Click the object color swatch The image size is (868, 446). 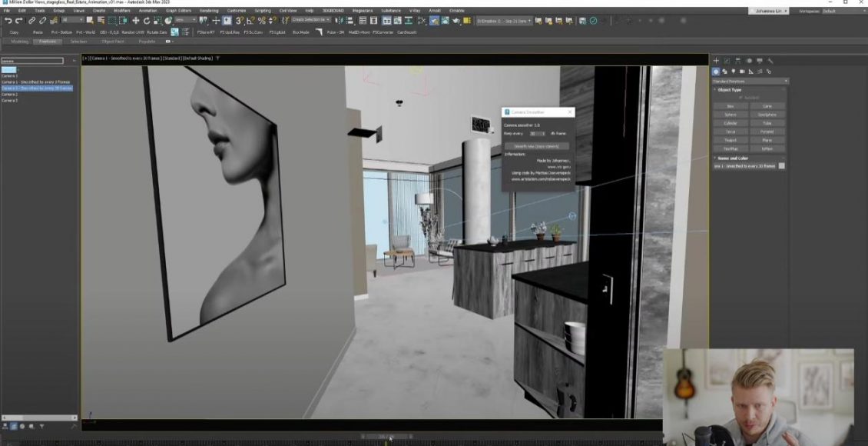click(x=782, y=166)
